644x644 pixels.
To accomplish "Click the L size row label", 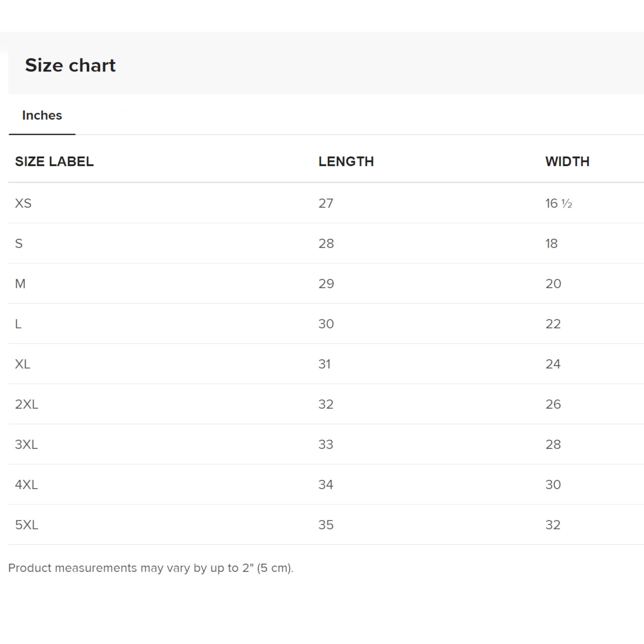I will [18, 324].
